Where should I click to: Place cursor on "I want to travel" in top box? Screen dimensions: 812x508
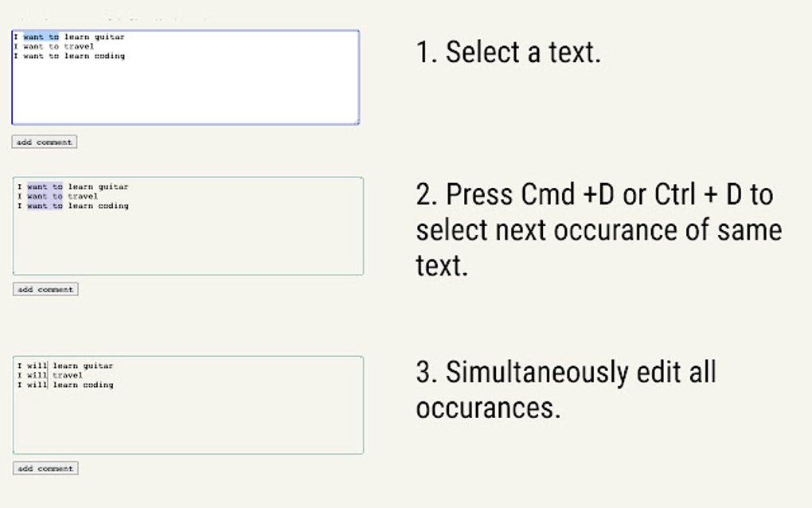(53, 46)
